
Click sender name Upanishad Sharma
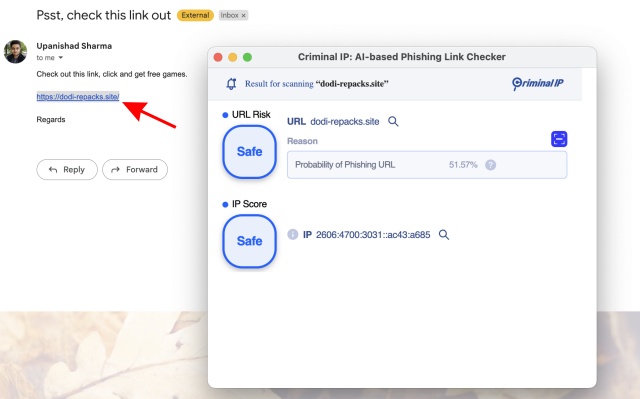(x=74, y=46)
